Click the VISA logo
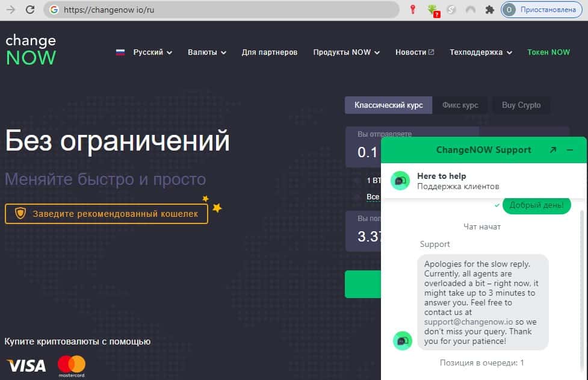 [26, 366]
